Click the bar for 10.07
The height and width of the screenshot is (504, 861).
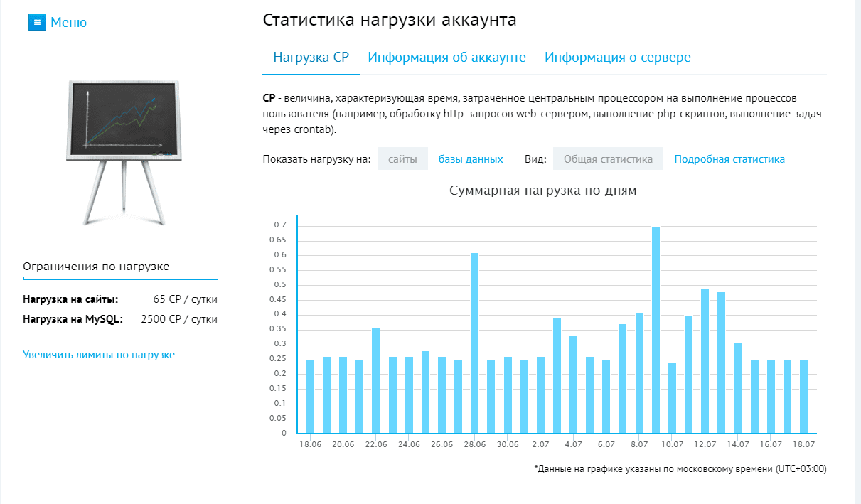pyautogui.click(x=672, y=398)
